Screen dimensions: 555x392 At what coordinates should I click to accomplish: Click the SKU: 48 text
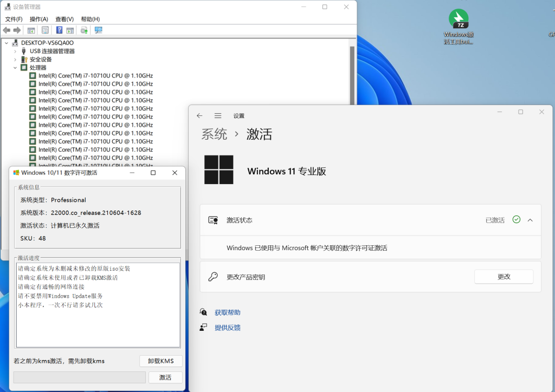(33, 238)
